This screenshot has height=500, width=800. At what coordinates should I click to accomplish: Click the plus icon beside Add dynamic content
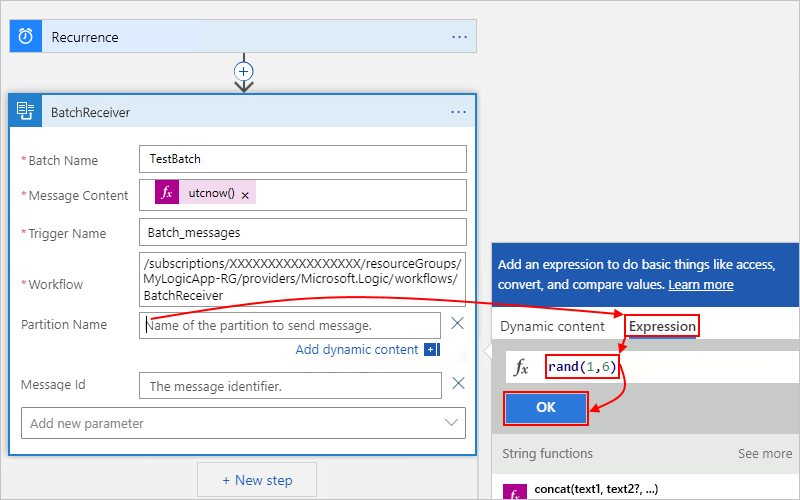coord(432,349)
